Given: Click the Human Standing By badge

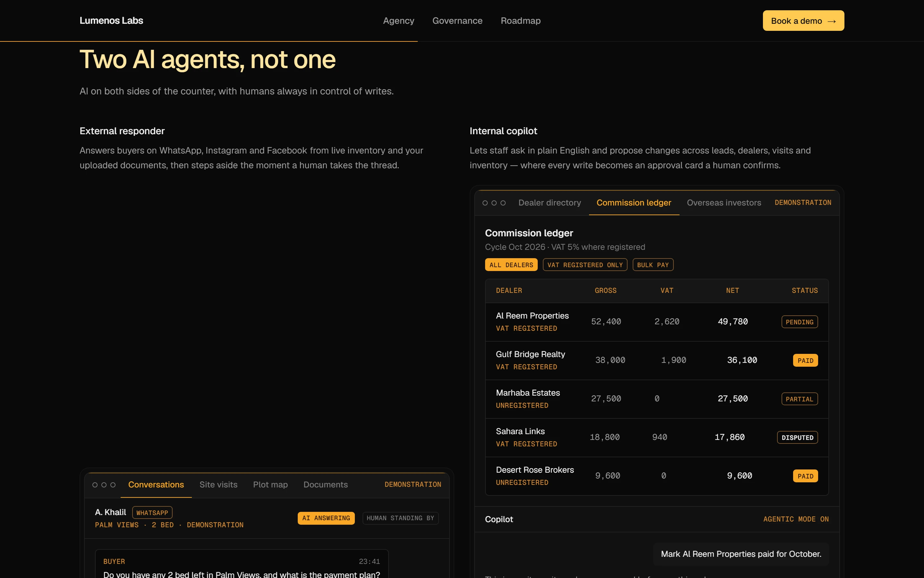Looking at the screenshot, I should coord(400,518).
